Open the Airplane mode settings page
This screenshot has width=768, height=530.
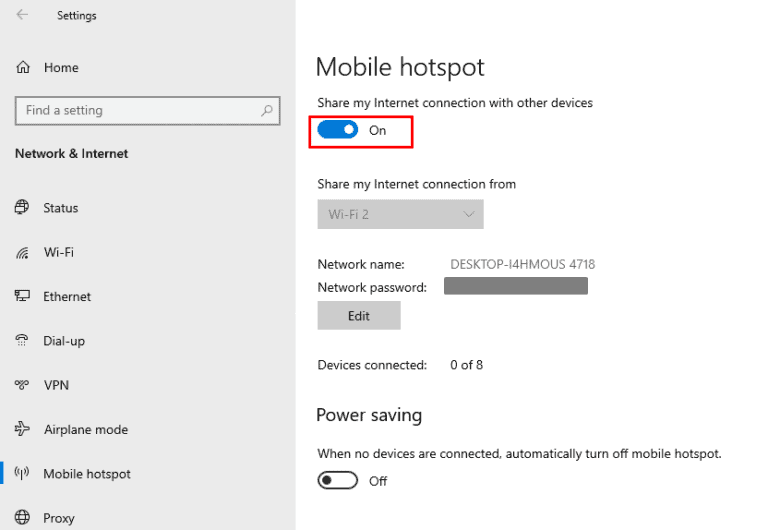pyautogui.click(x=86, y=429)
